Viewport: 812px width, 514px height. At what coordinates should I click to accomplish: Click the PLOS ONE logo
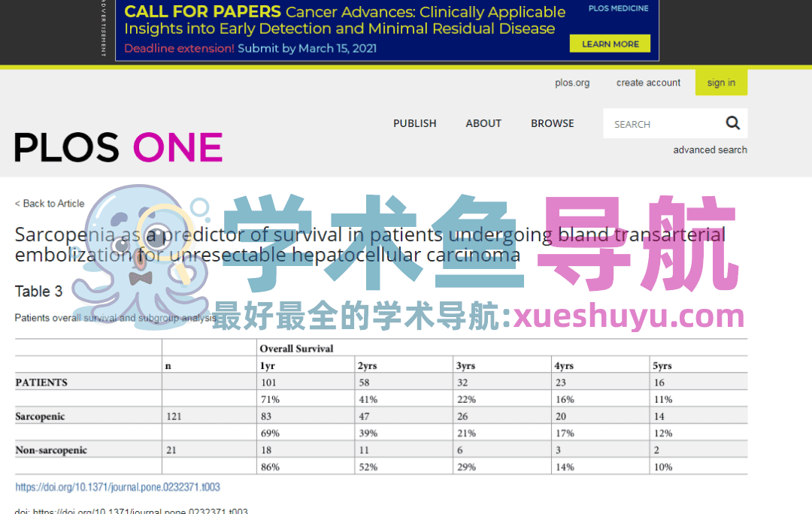[x=118, y=147]
